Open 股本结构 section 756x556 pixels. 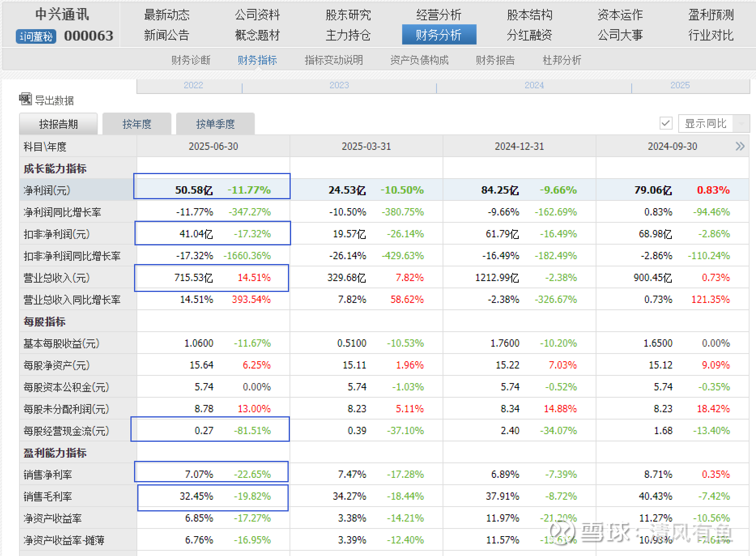[530, 15]
